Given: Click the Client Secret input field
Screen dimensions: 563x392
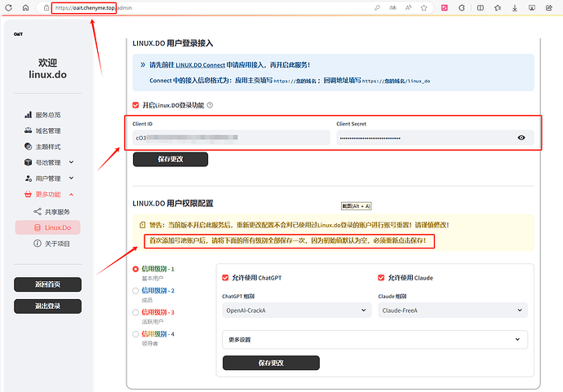Looking at the screenshot, I should pyautogui.click(x=435, y=138).
